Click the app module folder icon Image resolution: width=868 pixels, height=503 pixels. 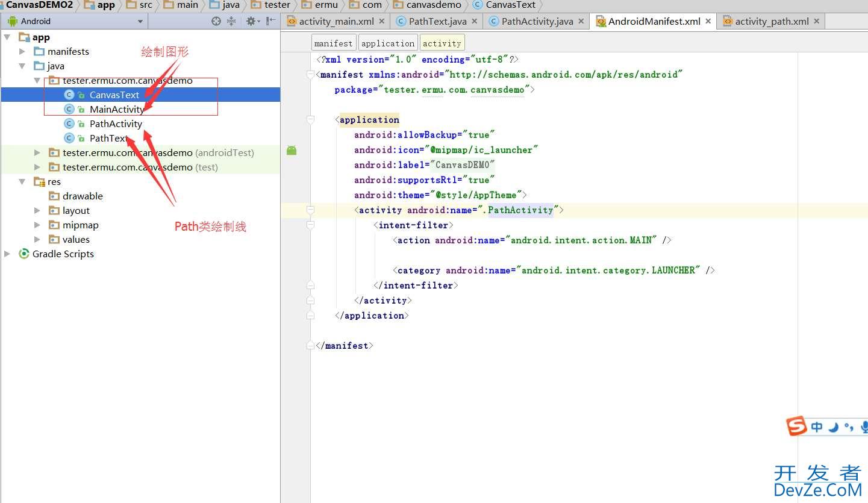(x=24, y=37)
